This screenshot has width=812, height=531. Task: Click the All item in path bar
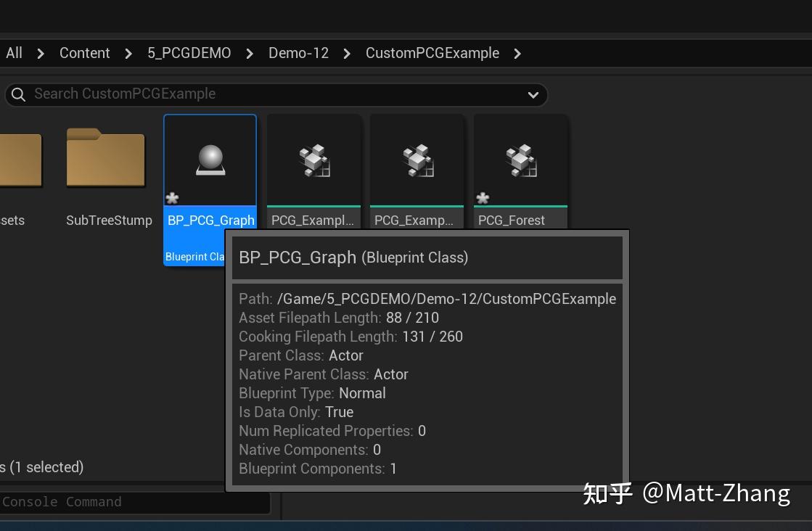coord(14,52)
